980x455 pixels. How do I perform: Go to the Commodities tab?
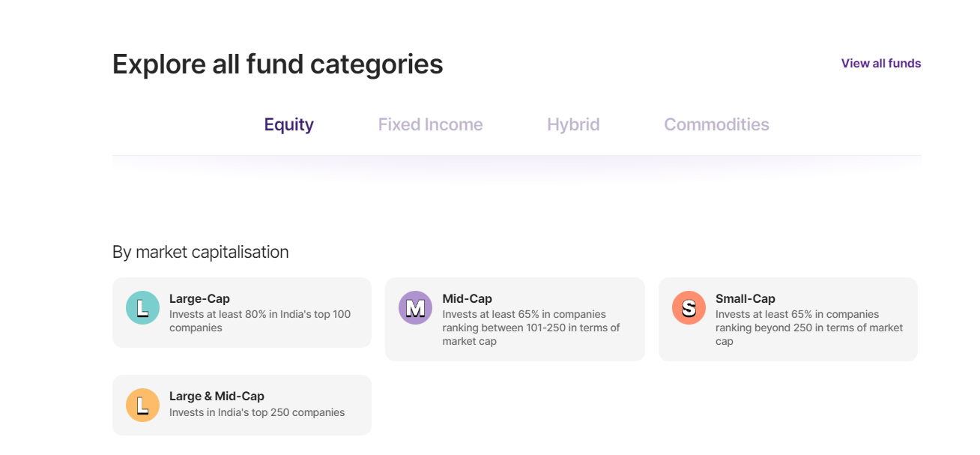[716, 124]
